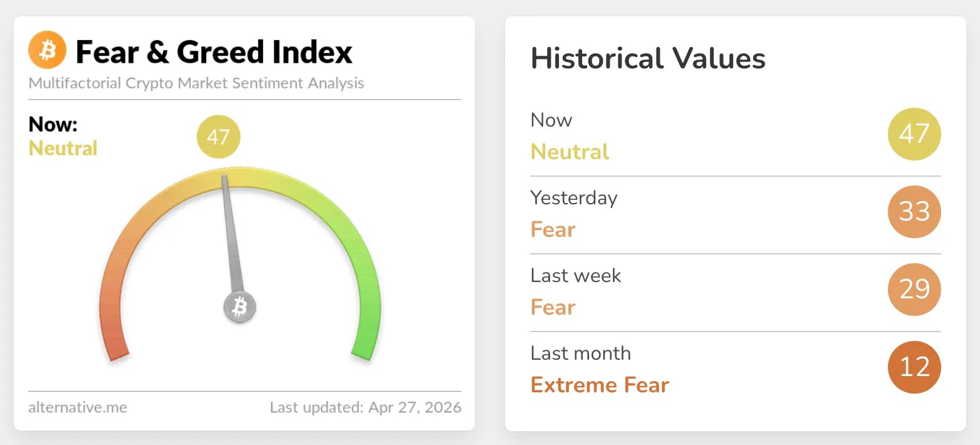Select the orange 33 Yesterday circle
Image resolution: width=980 pixels, height=445 pixels.
click(x=914, y=212)
